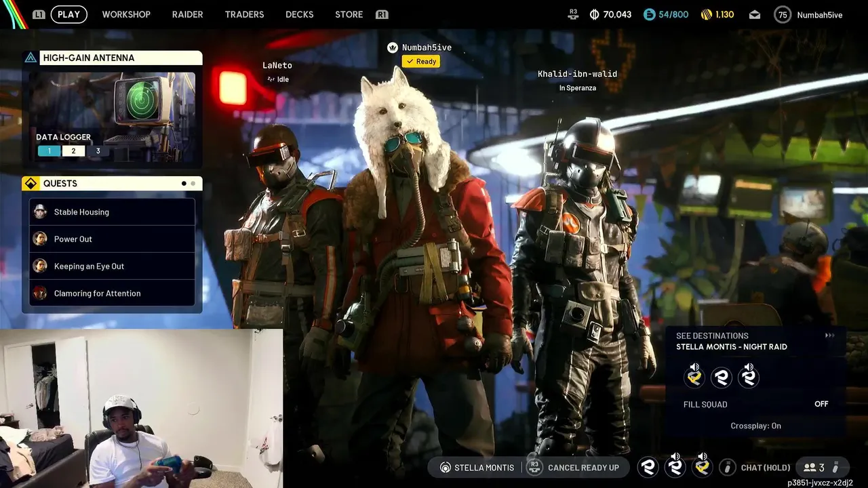The height and width of the screenshot is (488, 868).
Task: Click the yellow Ready status badge
Action: pyautogui.click(x=421, y=62)
